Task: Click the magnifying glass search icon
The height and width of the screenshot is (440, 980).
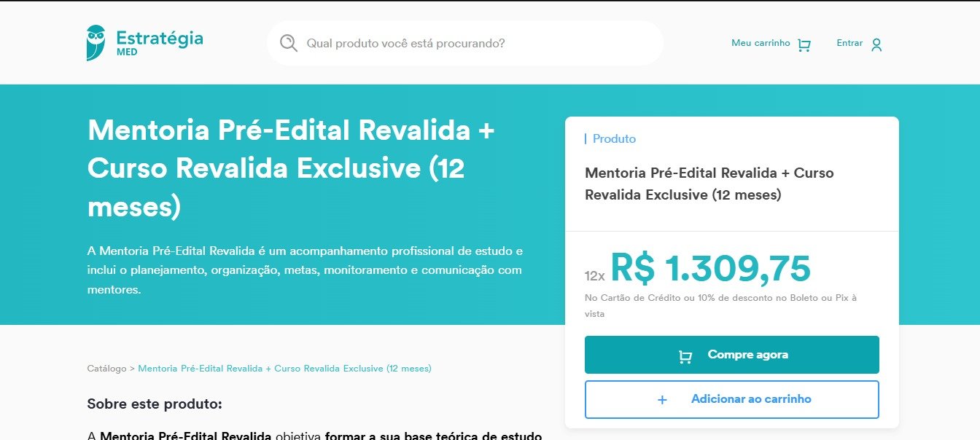Action: click(289, 43)
